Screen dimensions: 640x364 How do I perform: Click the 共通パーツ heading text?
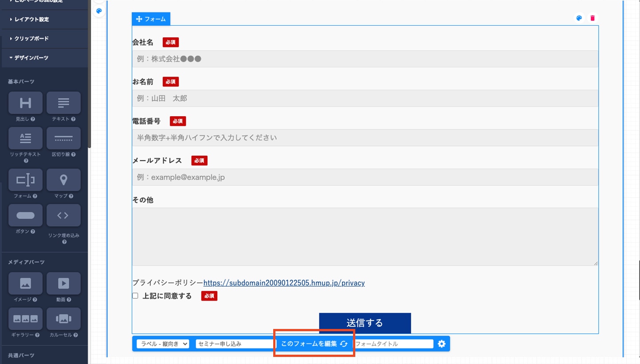coord(21,355)
